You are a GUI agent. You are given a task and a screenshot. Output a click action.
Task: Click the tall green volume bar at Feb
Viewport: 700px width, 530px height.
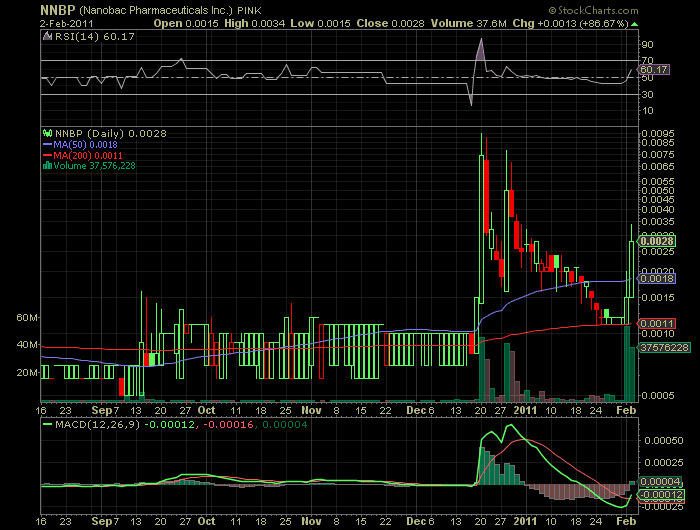(627, 363)
